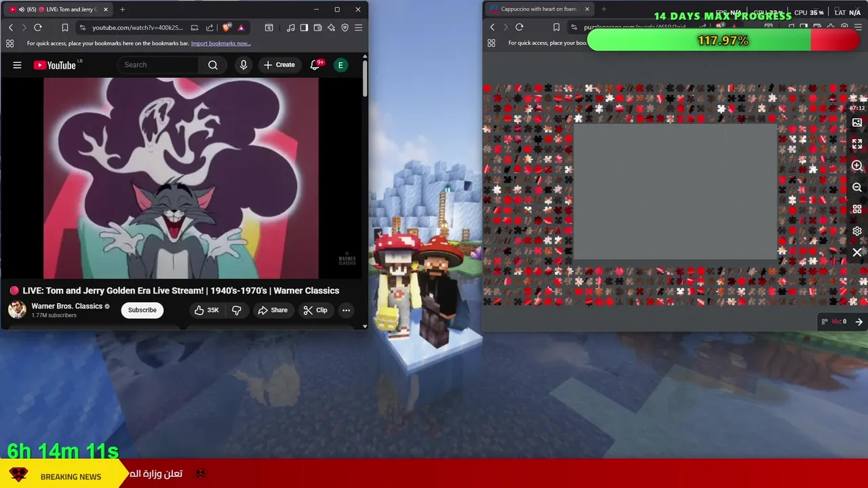Click youtube.com address bar URL
This screenshot has width=868, height=488.
tap(138, 27)
